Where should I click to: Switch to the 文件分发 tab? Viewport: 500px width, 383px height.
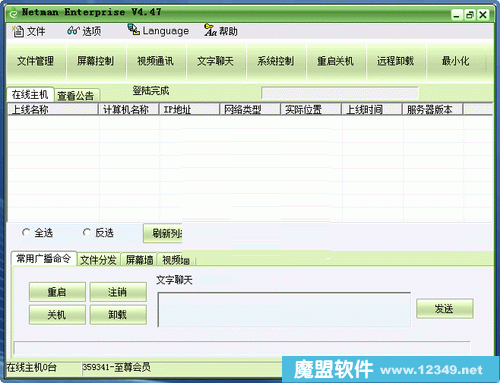98,260
